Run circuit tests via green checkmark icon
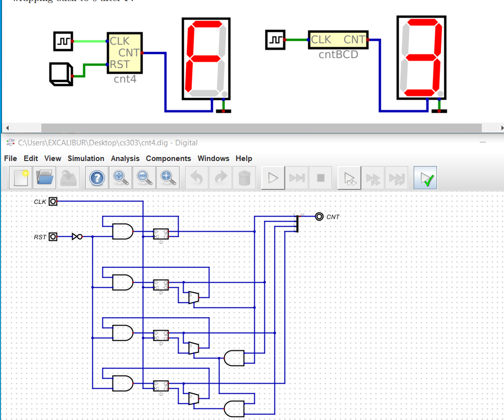Viewport: 504px width, 420px height. click(x=425, y=178)
